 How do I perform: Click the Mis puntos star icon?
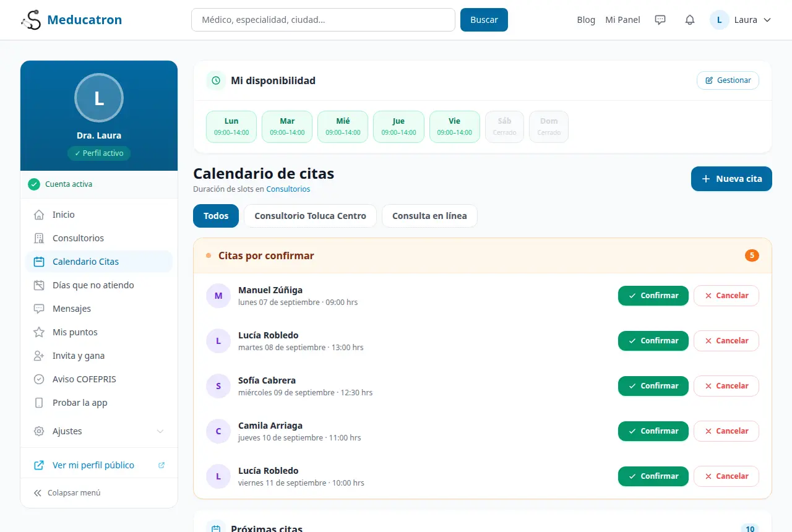tap(39, 332)
